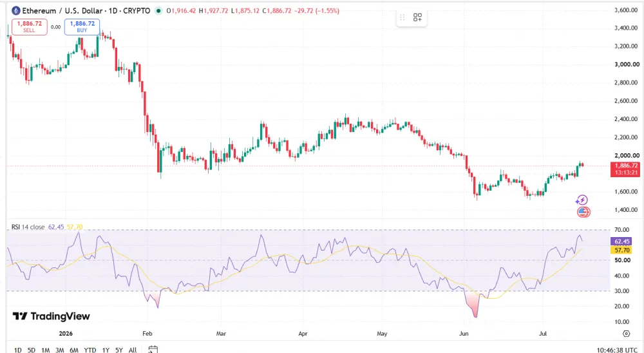Click the blue BUY 1,886.72 button
The image size is (644, 353).
point(82,26)
